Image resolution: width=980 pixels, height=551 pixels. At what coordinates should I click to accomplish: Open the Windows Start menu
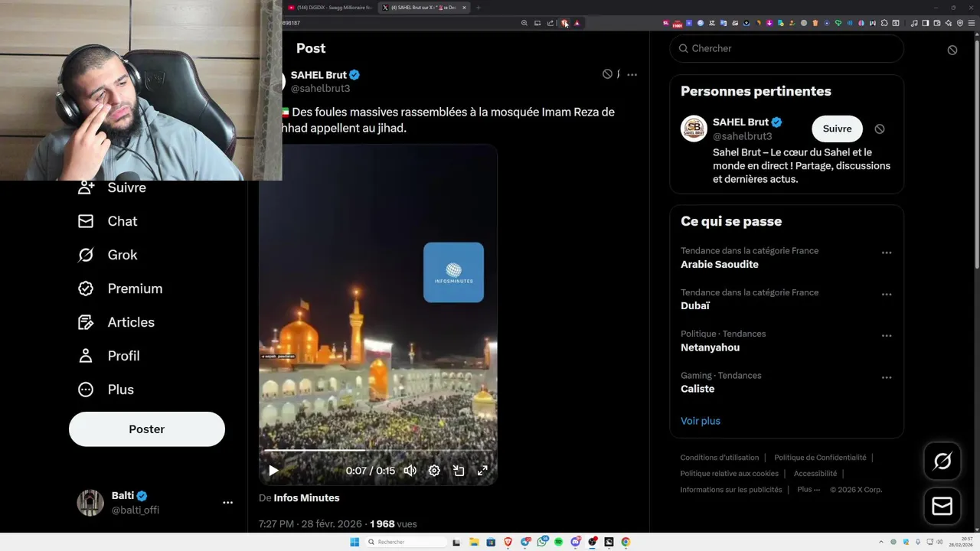(x=354, y=542)
